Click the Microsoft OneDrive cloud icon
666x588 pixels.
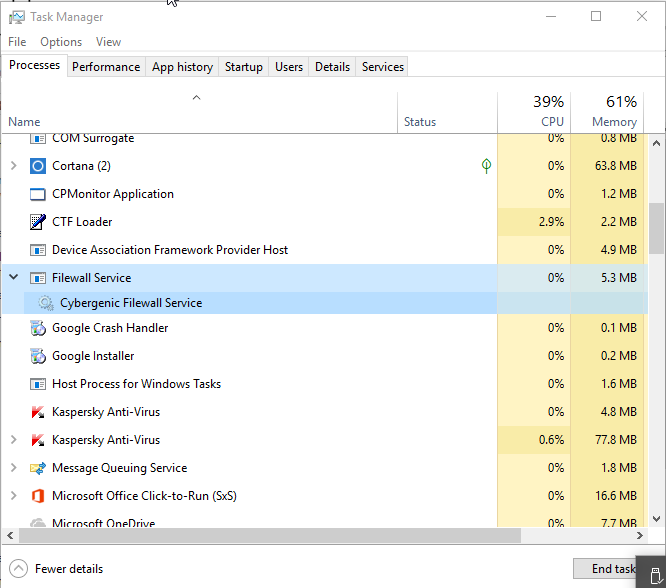37,522
